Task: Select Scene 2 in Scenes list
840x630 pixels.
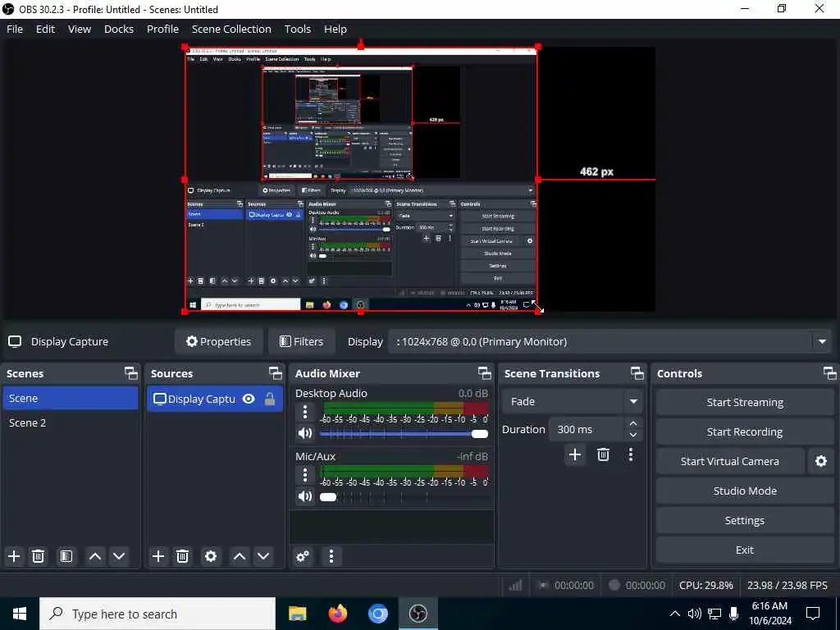Action: click(x=71, y=422)
